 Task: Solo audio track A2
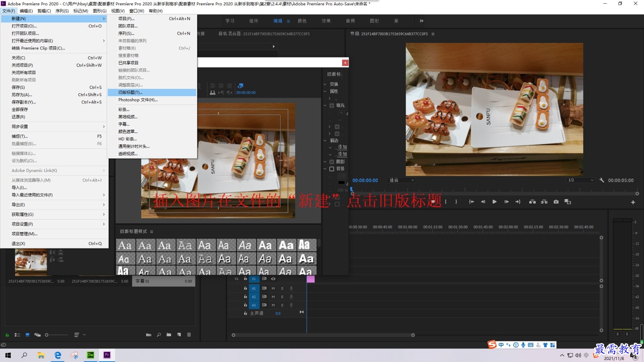pos(282,297)
